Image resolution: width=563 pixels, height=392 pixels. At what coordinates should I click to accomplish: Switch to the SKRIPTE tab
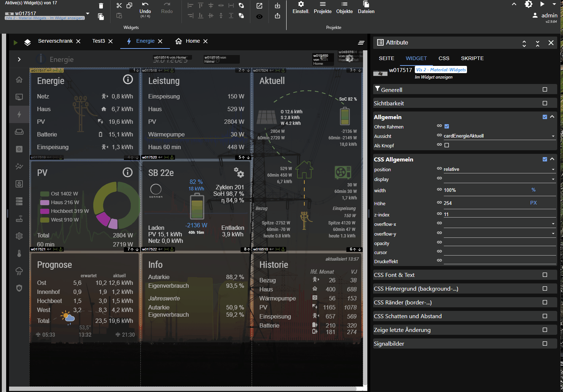click(472, 58)
